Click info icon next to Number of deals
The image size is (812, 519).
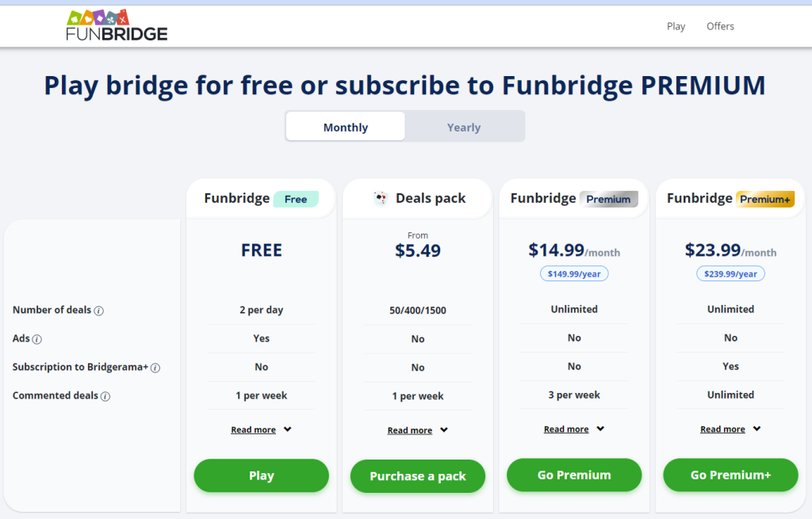coord(99,311)
